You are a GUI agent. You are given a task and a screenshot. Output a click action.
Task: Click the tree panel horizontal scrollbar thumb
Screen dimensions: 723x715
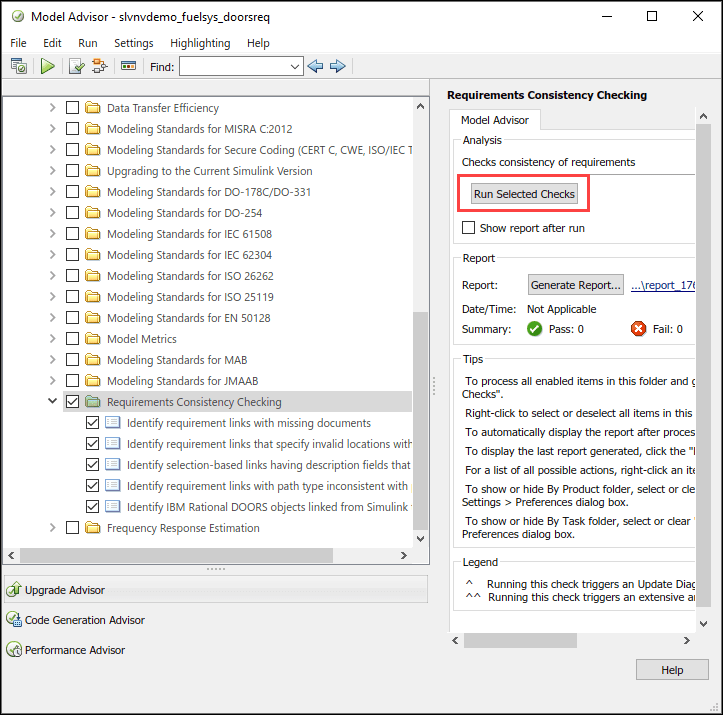click(176, 555)
